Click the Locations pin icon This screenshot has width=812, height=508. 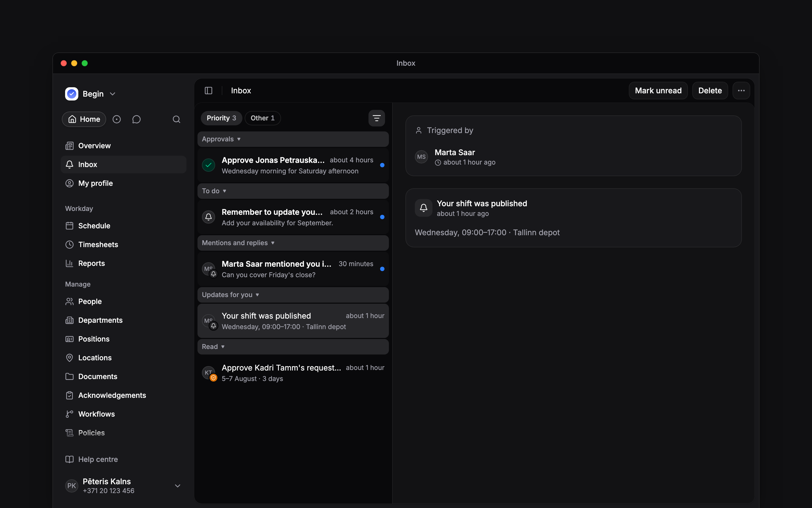click(x=70, y=358)
